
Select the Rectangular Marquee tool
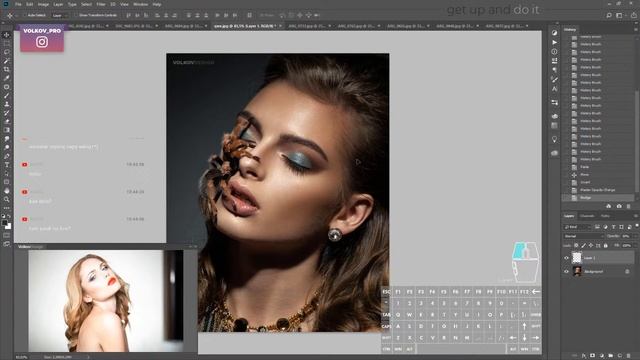[7, 44]
